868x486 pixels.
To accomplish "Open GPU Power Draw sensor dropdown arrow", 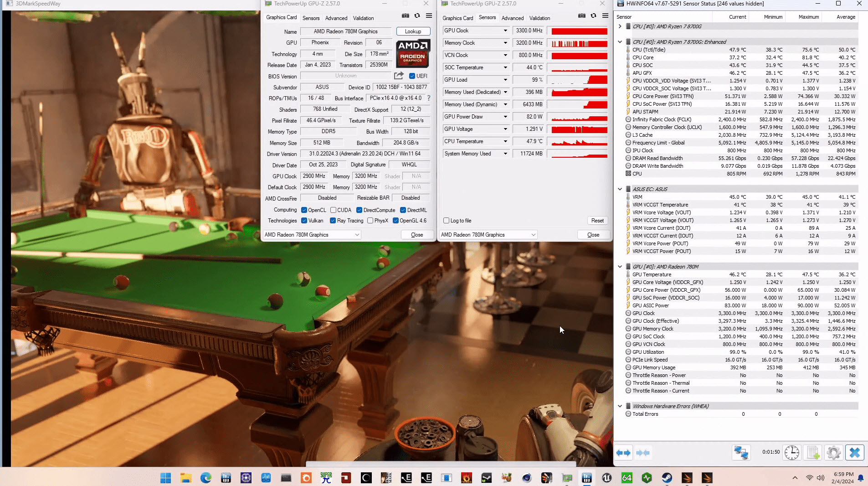I will (x=505, y=117).
